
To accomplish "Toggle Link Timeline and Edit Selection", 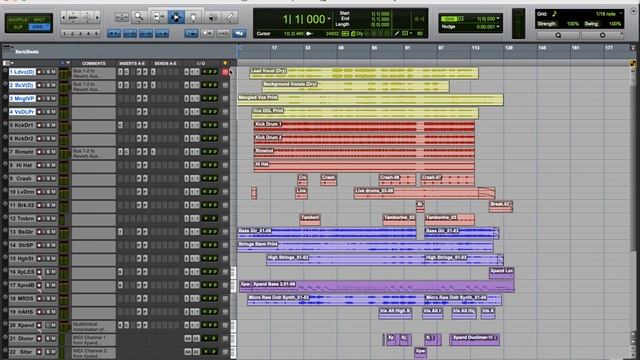I will click(130, 33).
